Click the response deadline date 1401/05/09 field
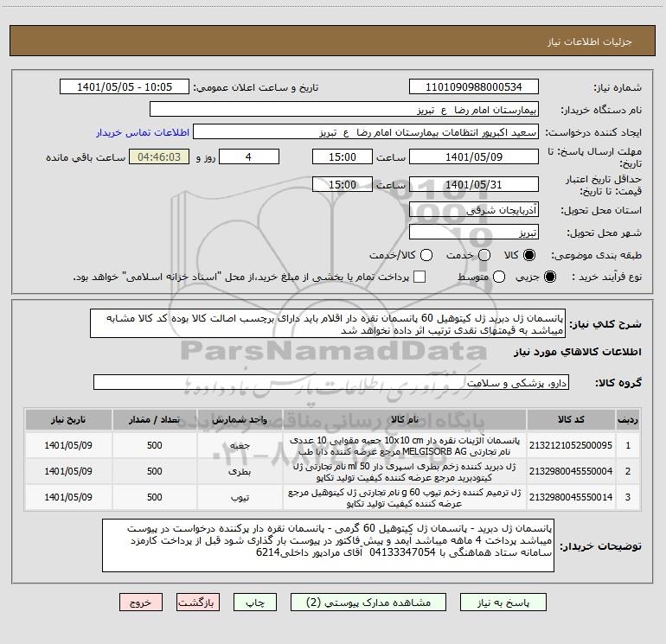The image size is (666, 644). pos(474,156)
